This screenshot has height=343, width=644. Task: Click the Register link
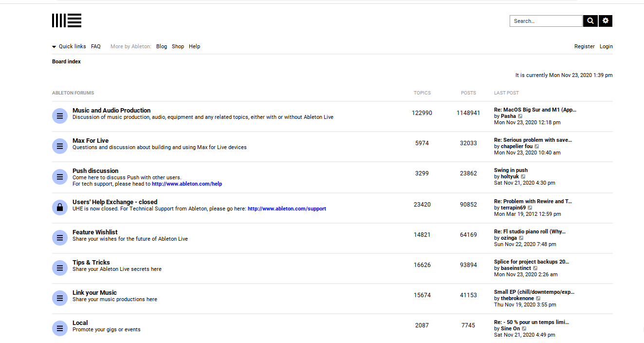tap(584, 47)
